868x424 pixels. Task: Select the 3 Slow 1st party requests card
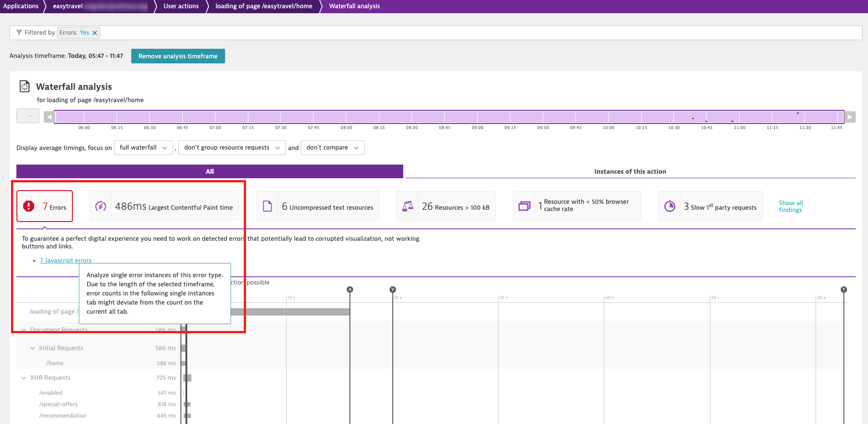click(x=710, y=206)
